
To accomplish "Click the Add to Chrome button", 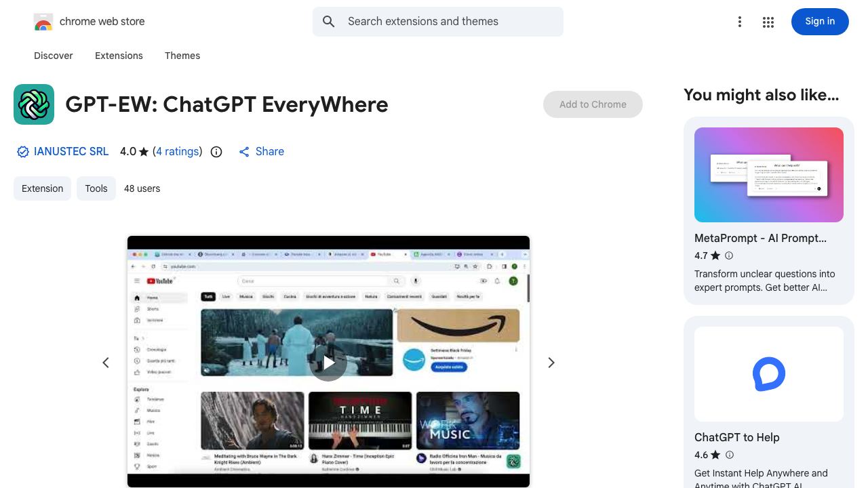I will point(593,104).
